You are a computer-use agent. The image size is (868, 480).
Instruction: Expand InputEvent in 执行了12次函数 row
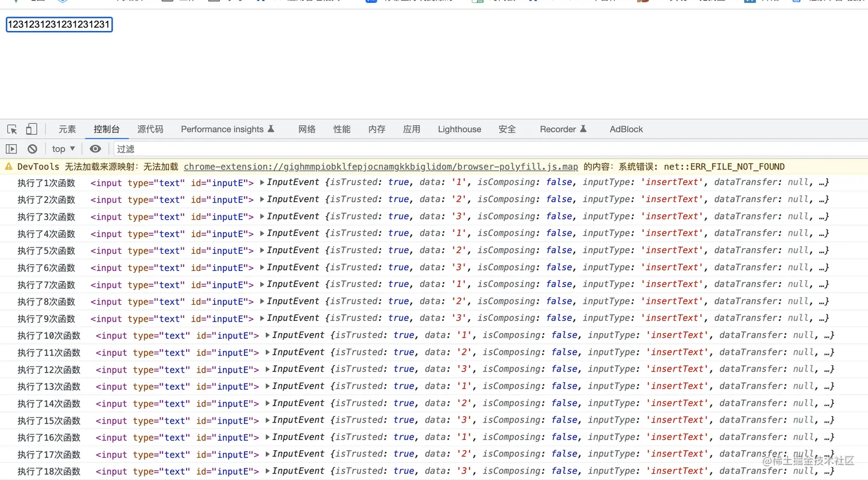(268, 369)
